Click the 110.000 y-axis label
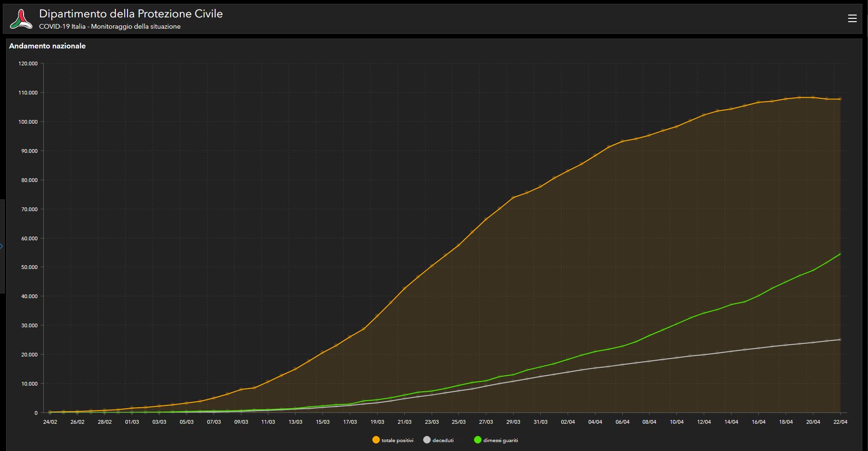This screenshot has height=451, width=868. (28, 93)
